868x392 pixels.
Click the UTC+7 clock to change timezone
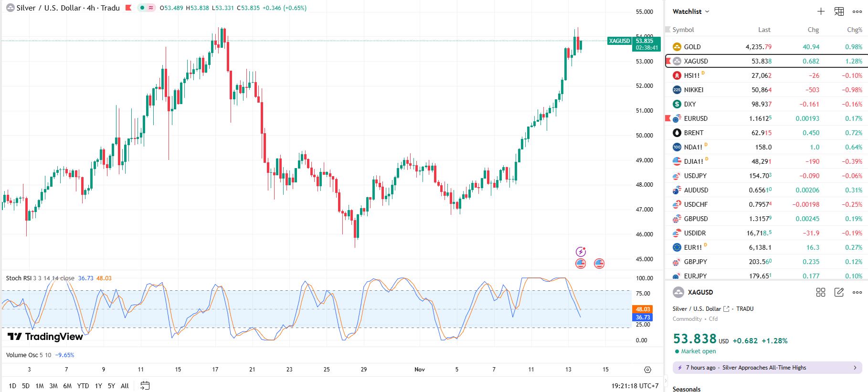(x=635, y=386)
